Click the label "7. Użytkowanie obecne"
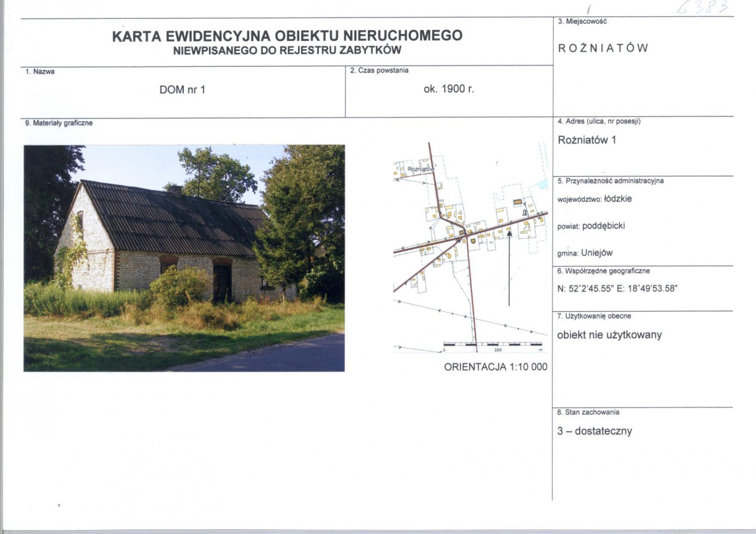The width and height of the screenshot is (756, 534). click(x=595, y=315)
